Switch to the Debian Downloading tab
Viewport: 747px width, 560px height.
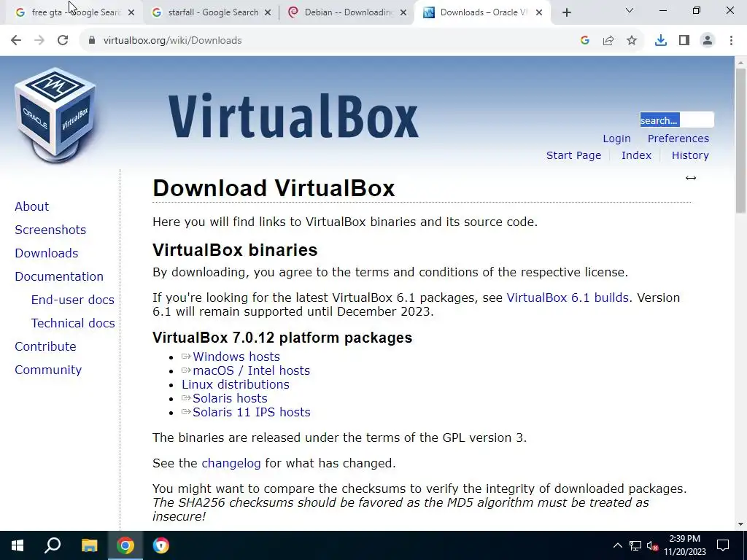click(345, 12)
